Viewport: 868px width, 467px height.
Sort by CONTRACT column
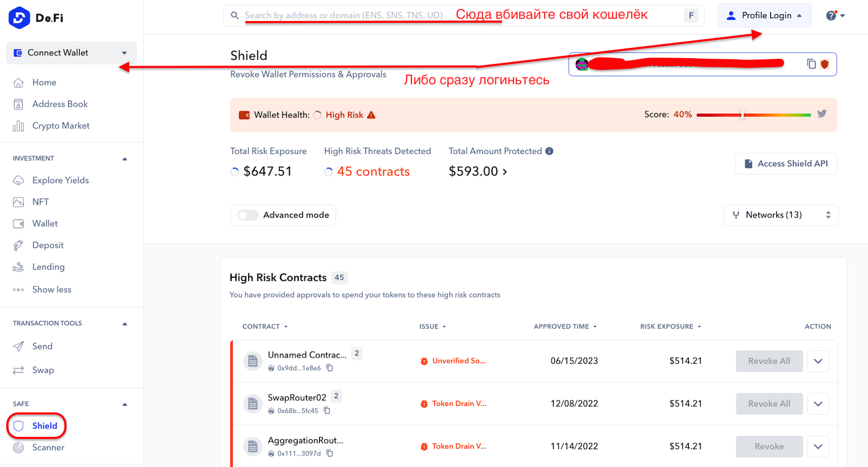tap(265, 327)
